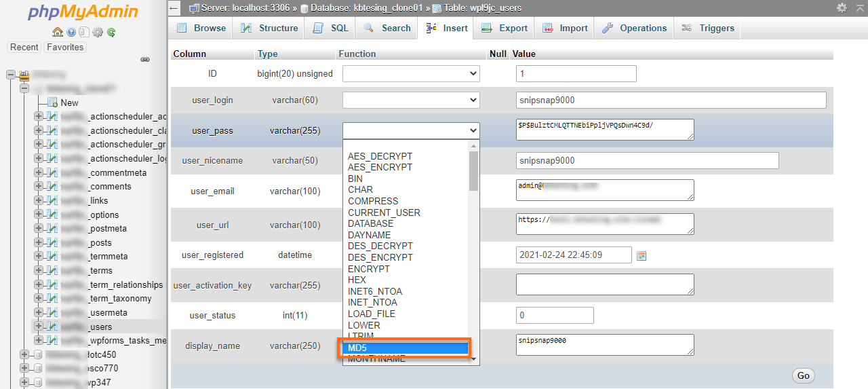Expand the database ending in lotc450

tap(24, 354)
